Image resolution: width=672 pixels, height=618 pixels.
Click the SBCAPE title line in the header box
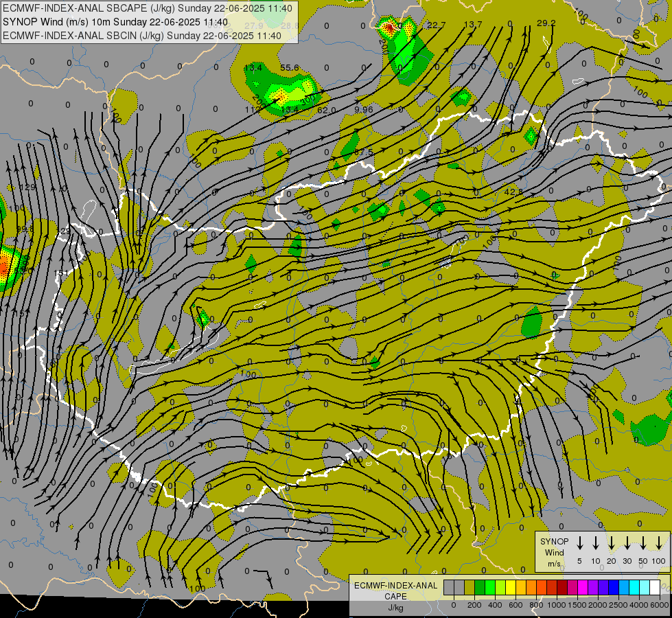[x=148, y=8]
